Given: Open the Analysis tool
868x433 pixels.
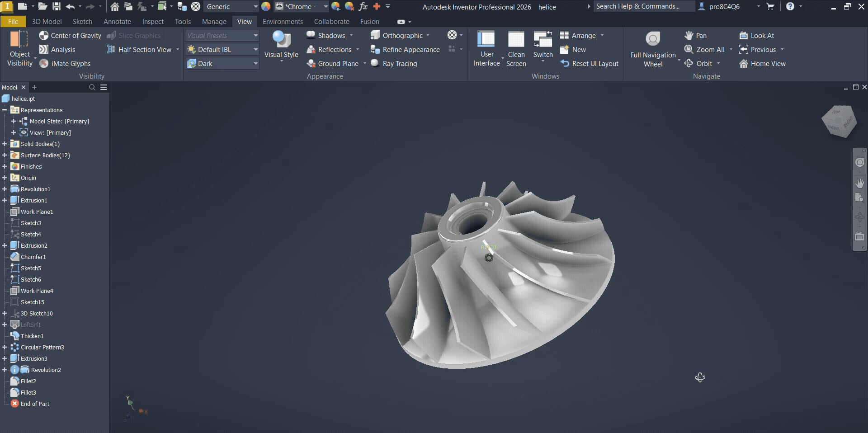Looking at the screenshot, I should click(x=57, y=49).
